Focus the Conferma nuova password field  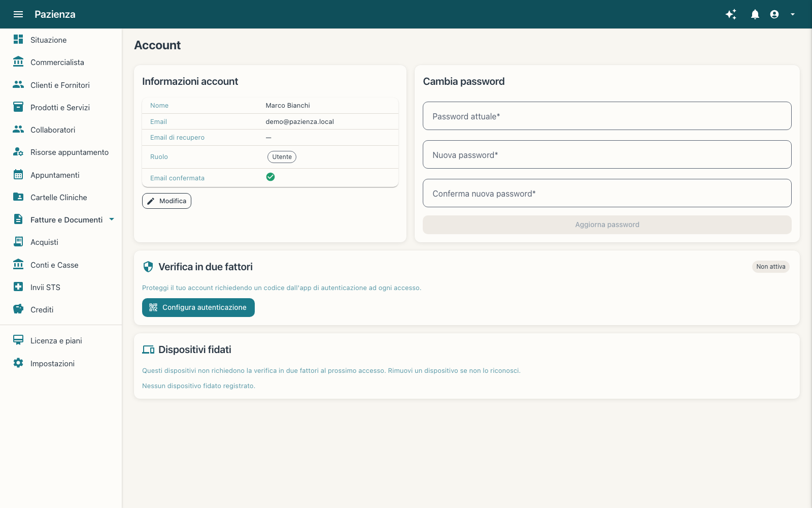tap(607, 193)
